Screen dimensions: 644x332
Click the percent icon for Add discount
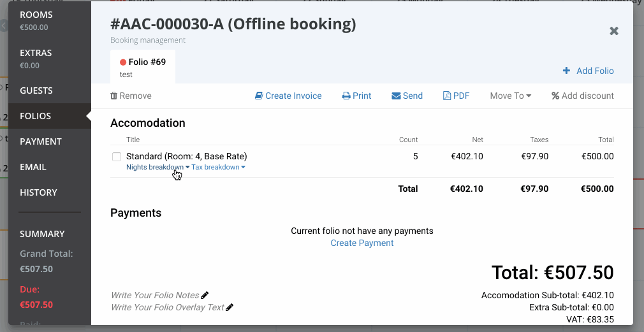[555, 96]
